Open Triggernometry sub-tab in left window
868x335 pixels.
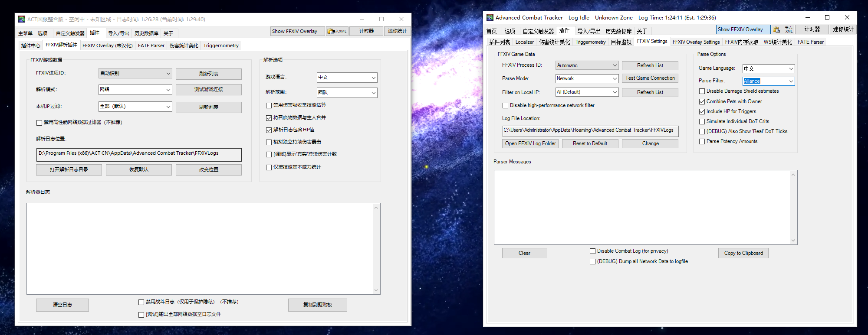(221, 46)
